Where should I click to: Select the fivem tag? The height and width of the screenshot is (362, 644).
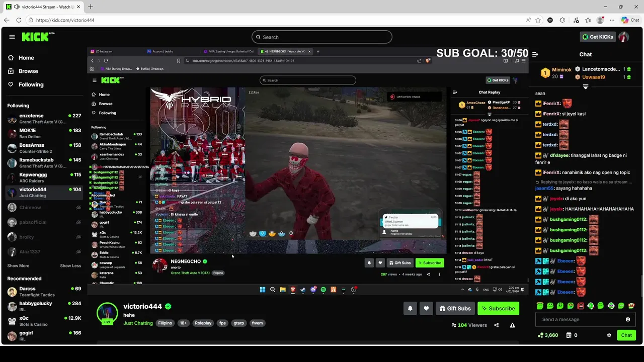(257, 323)
